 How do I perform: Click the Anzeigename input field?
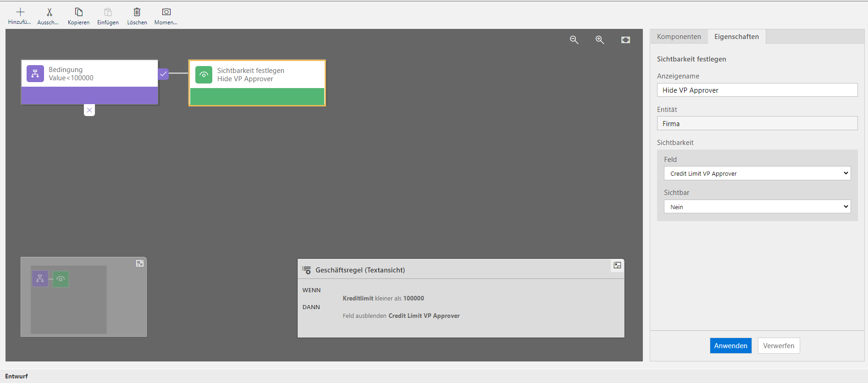[x=757, y=90]
